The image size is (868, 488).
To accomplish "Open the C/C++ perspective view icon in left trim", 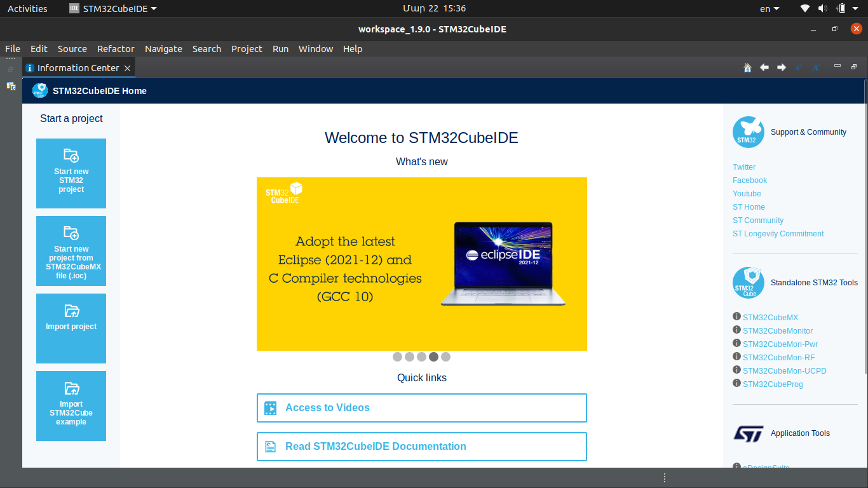I will pos(11,86).
